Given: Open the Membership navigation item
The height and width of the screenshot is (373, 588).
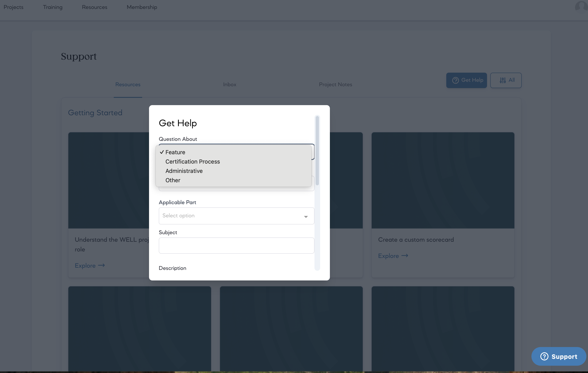Looking at the screenshot, I should [142, 7].
